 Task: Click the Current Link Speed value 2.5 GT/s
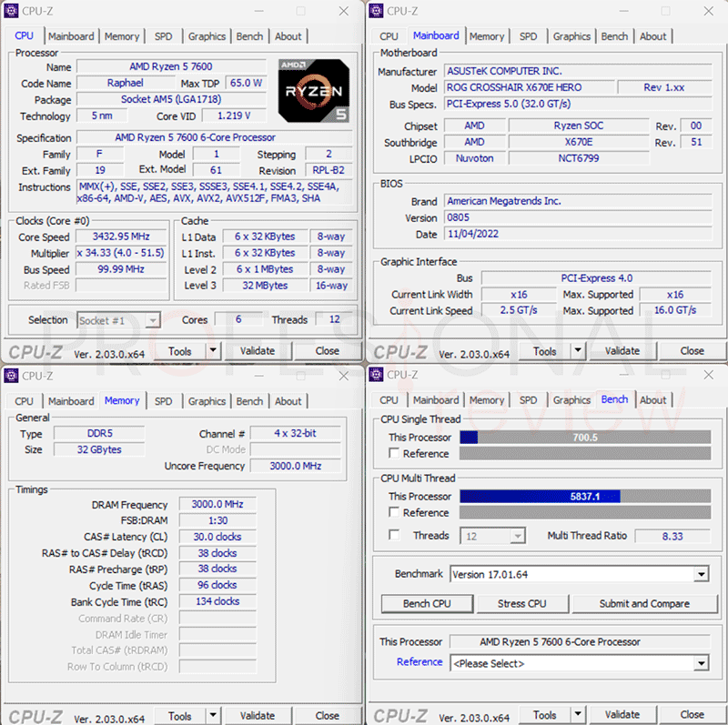point(519,310)
